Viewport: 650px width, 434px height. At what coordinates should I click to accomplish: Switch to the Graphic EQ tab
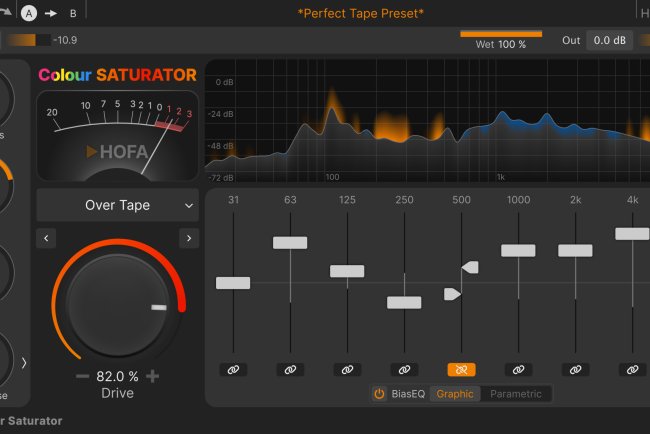point(455,394)
